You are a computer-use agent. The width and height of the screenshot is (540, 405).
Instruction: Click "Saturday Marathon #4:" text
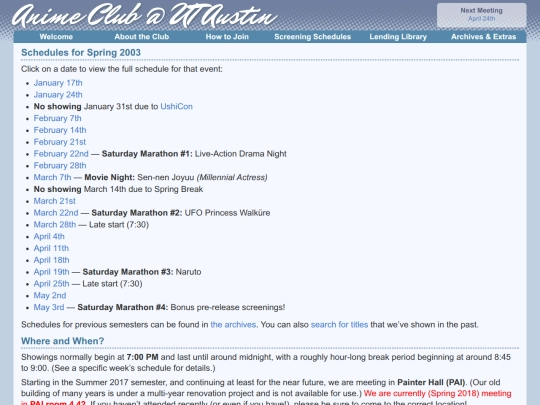point(123,307)
